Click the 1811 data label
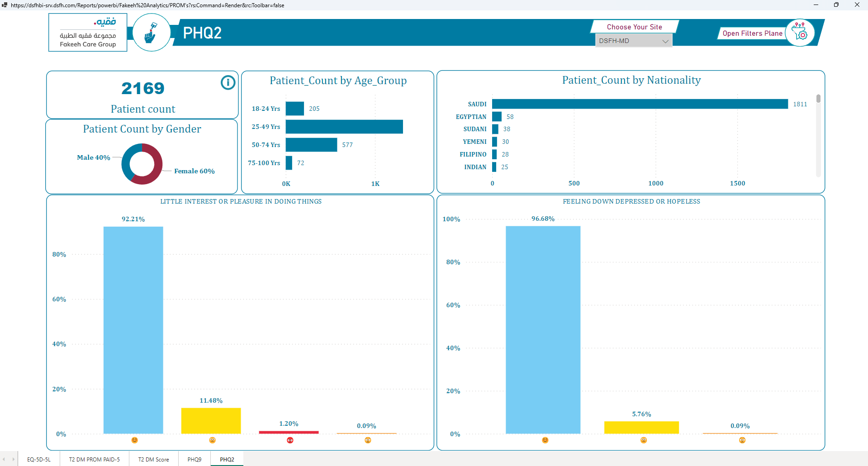 (800, 104)
